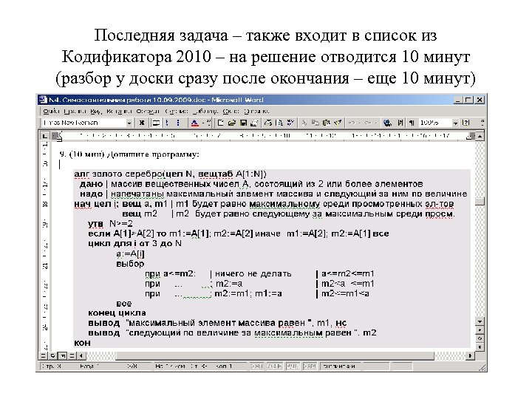The image size is (532, 399).
Task: Click the Undo arrow icon
Action: pos(352,123)
